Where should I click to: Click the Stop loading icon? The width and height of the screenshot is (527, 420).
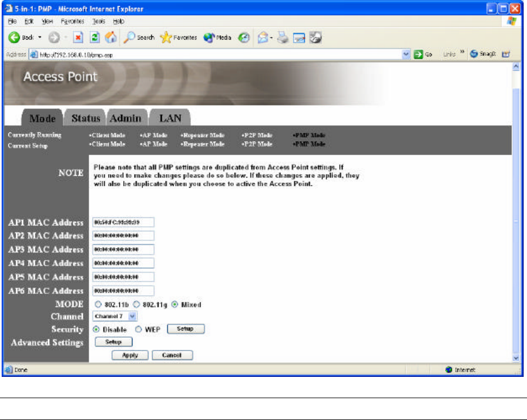[x=78, y=38]
